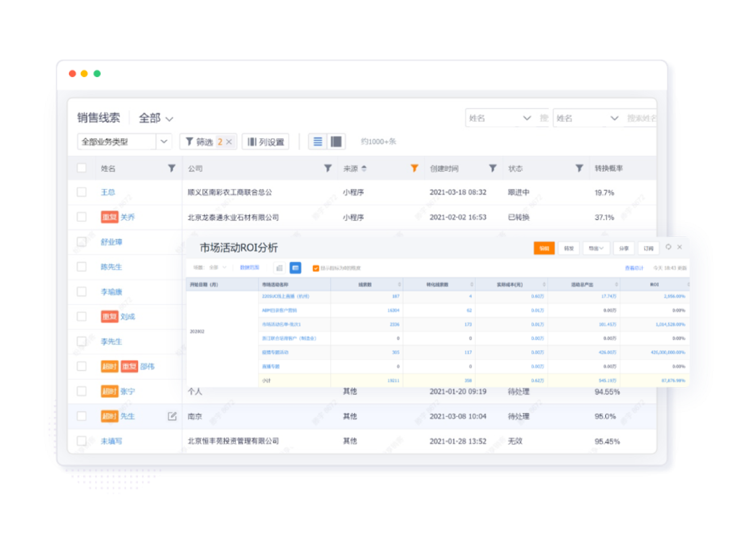Open the first 姓名 search field dropdown
The height and width of the screenshot is (554, 756).
[527, 118]
